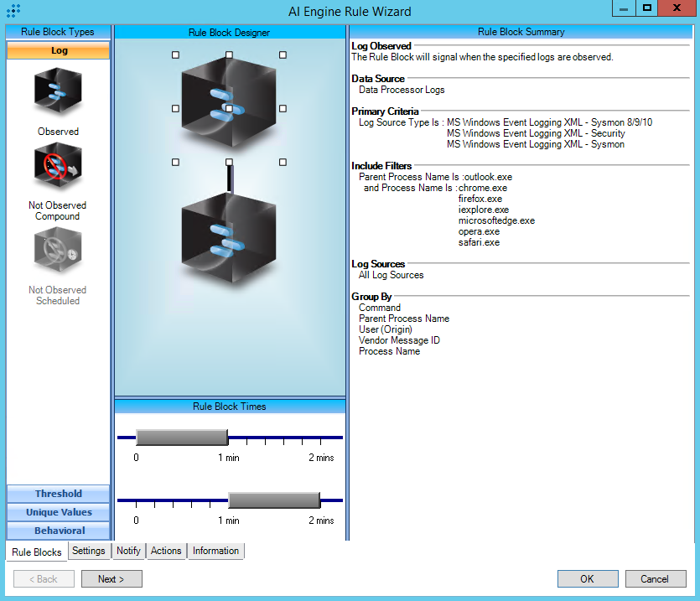Open the Information tab
This screenshot has width=700, height=601.
[x=215, y=551]
